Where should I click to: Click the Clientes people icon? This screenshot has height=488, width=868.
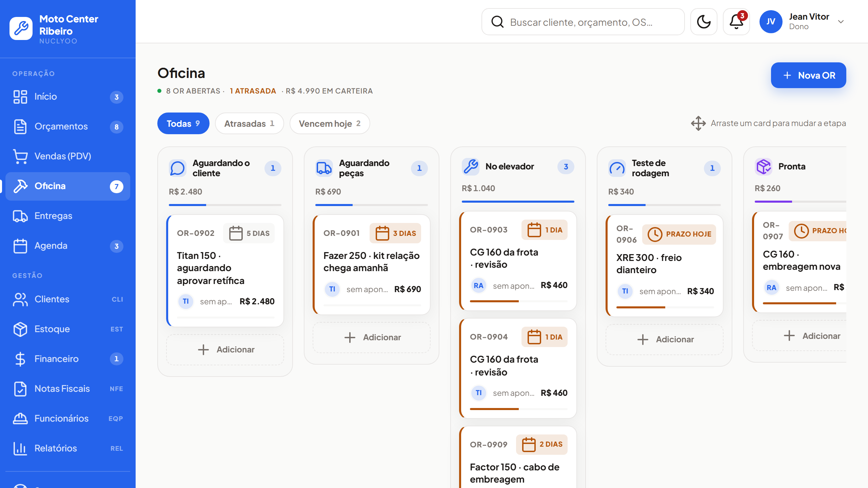click(20, 299)
